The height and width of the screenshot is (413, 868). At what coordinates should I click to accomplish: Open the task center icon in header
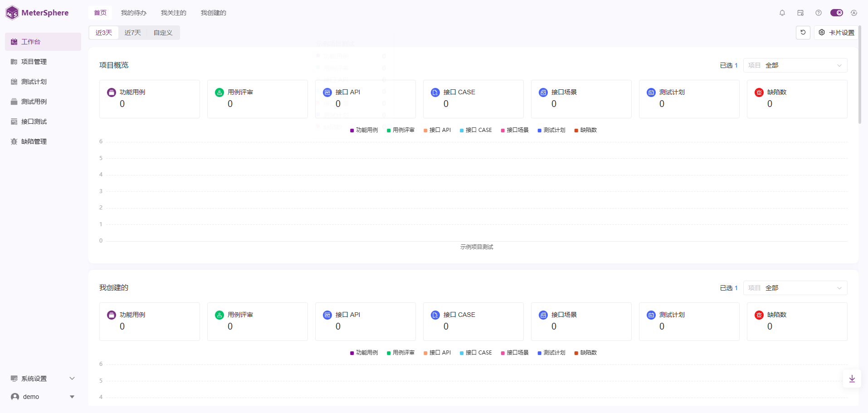[800, 13]
